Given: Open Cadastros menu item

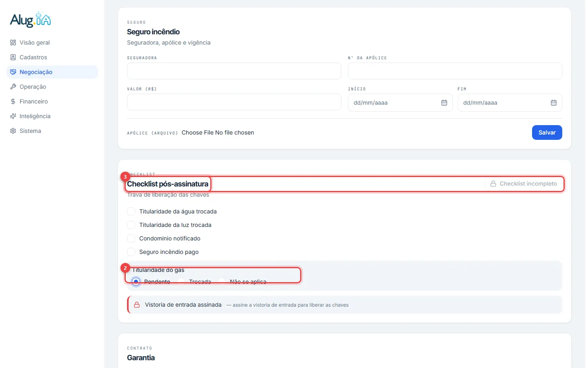Looking at the screenshot, I should (52, 57).
